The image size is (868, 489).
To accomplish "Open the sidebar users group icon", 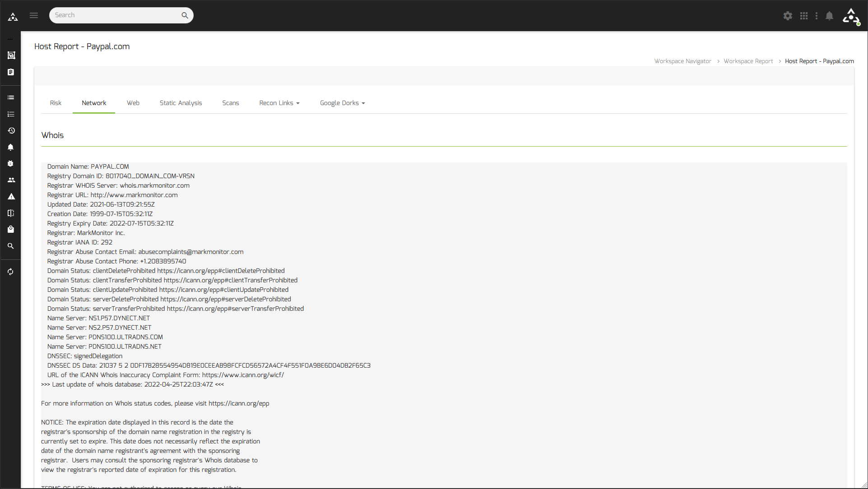I will click(x=11, y=180).
